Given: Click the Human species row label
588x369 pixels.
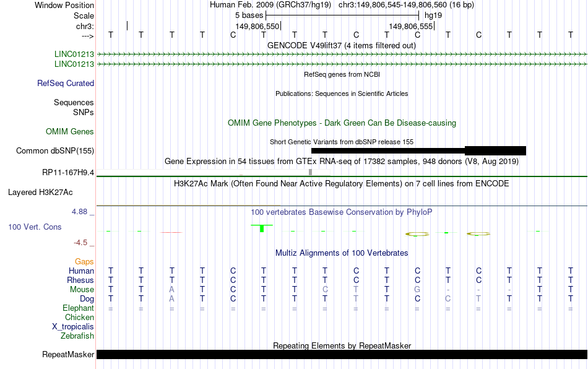Looking at the screenshot, I should click(81, 271).
